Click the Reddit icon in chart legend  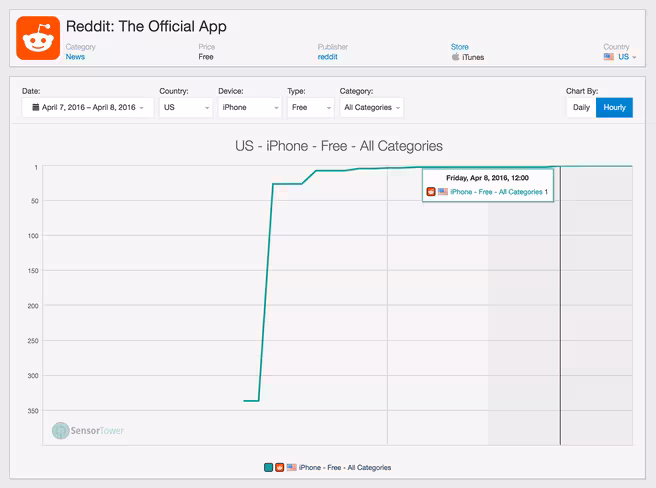[279, 467]
